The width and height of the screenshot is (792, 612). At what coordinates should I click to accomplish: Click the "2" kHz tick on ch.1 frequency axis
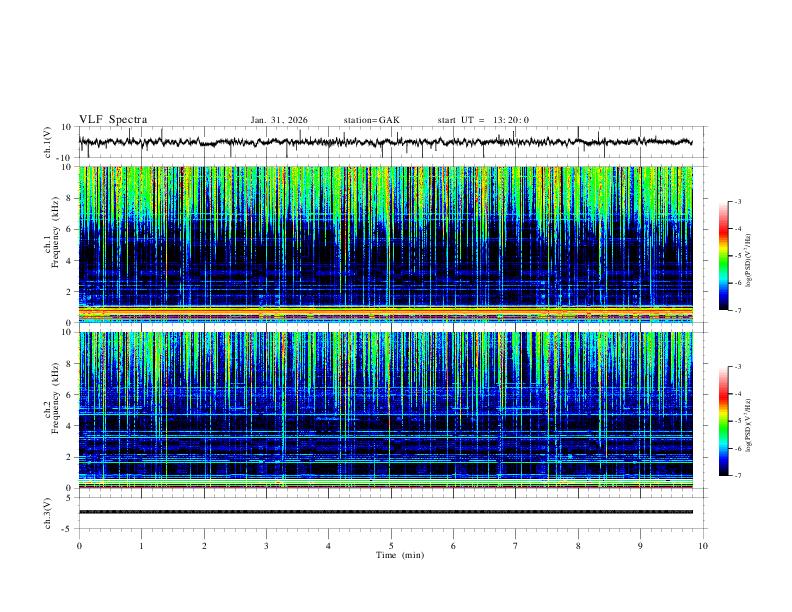click(x=70, y=292)
